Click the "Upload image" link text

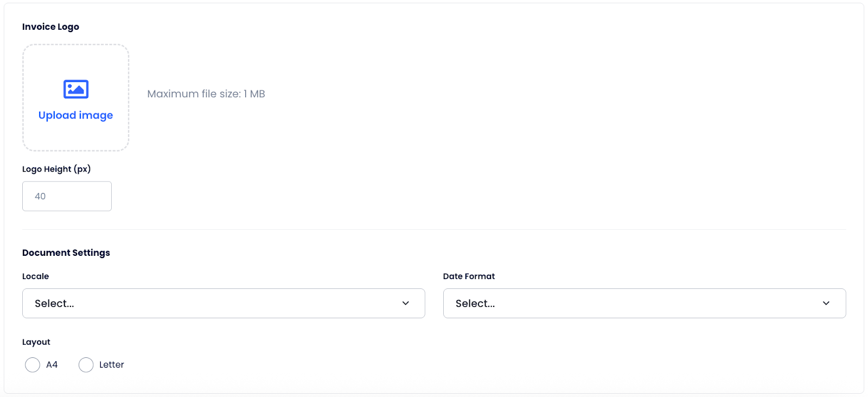click(75, 115)
